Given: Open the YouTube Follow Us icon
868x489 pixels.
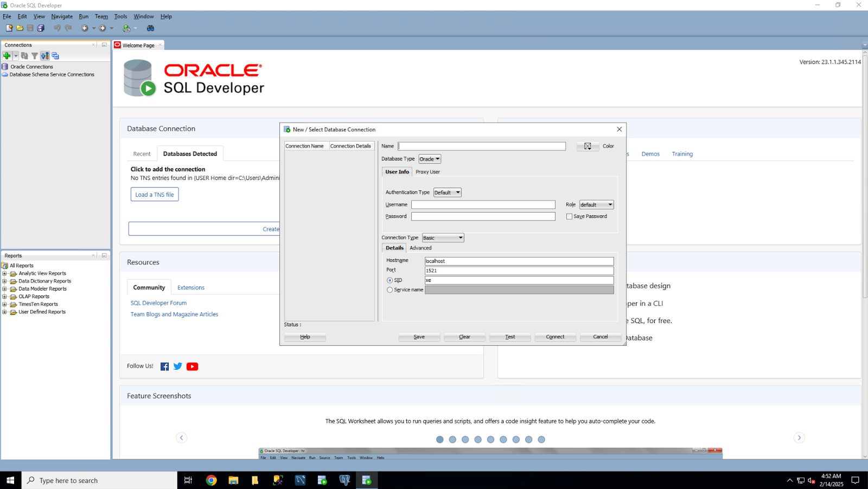Looking at the screenshot, I should 192,366.
